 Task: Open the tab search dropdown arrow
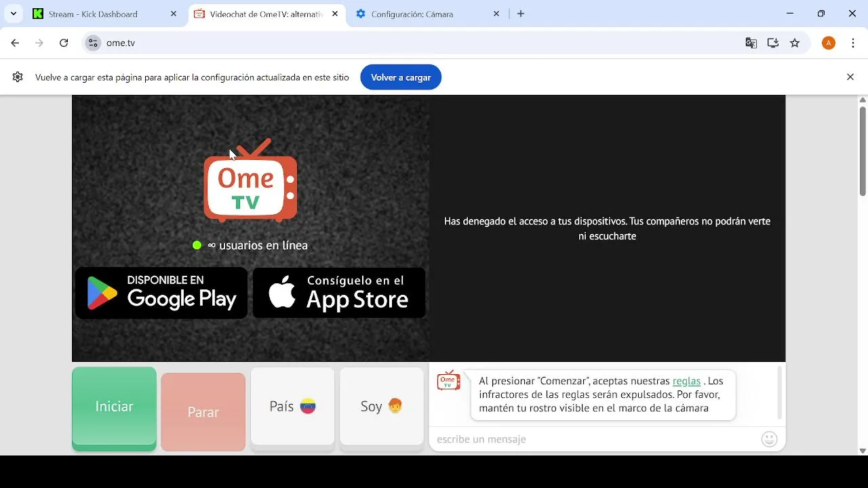pyautogui.click(x=14, y=14)
